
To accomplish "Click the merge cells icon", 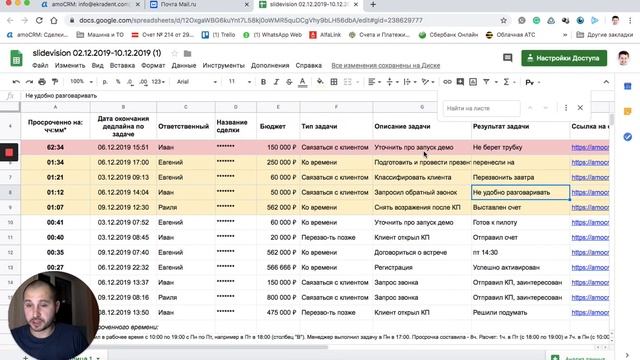I will [347, 82].
